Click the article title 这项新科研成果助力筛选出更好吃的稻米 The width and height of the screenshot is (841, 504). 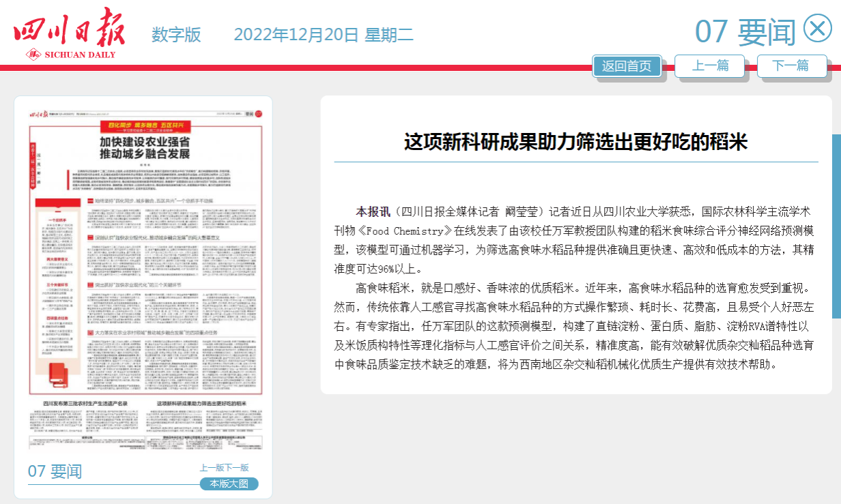click(x=575, y=142)
